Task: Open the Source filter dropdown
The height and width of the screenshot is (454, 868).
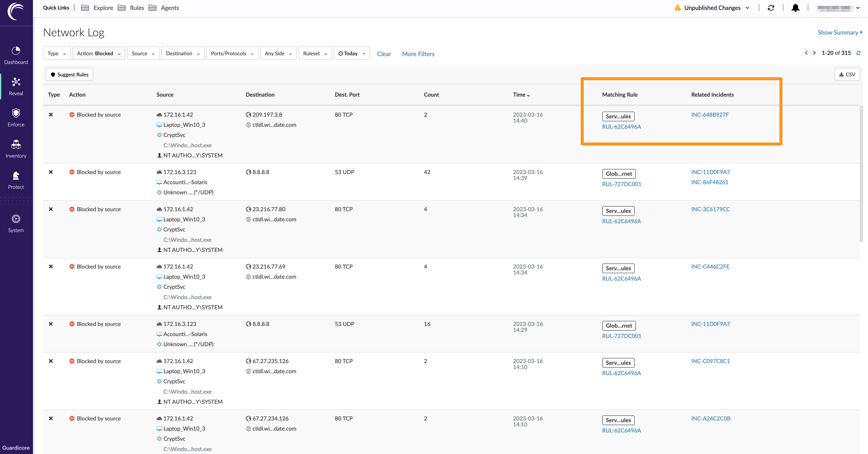Action: 143,53
